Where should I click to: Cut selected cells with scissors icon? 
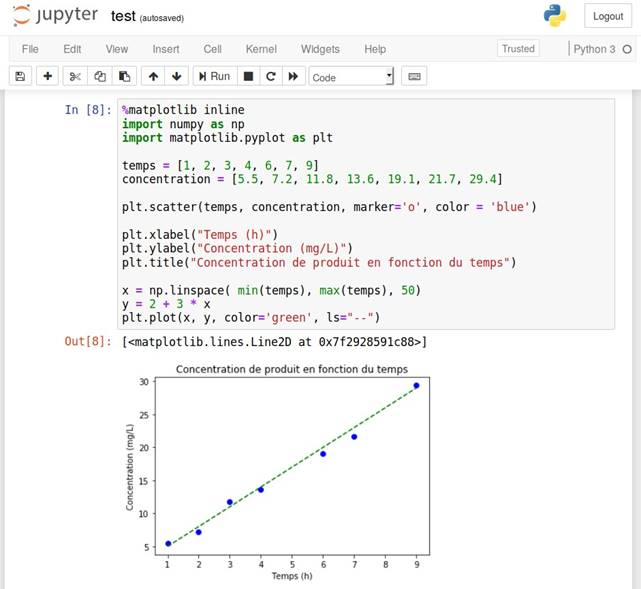click(x=75, y=76)
